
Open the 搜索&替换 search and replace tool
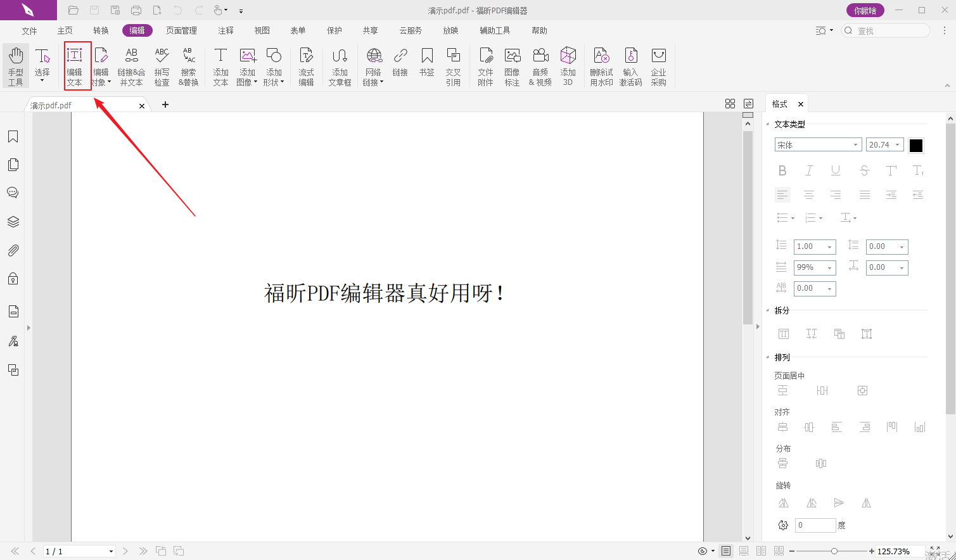(188, 65)
